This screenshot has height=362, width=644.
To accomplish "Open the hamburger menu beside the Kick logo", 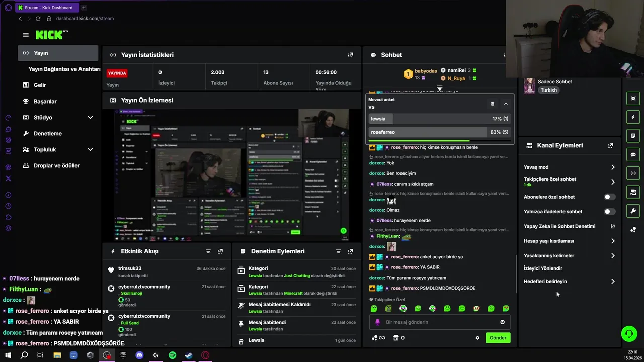I will (26, 35).
